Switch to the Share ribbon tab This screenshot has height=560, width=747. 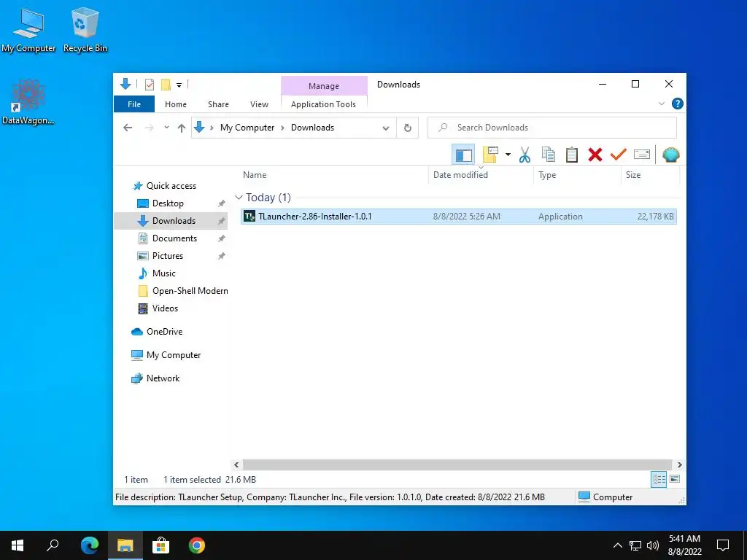pos(218,104)
